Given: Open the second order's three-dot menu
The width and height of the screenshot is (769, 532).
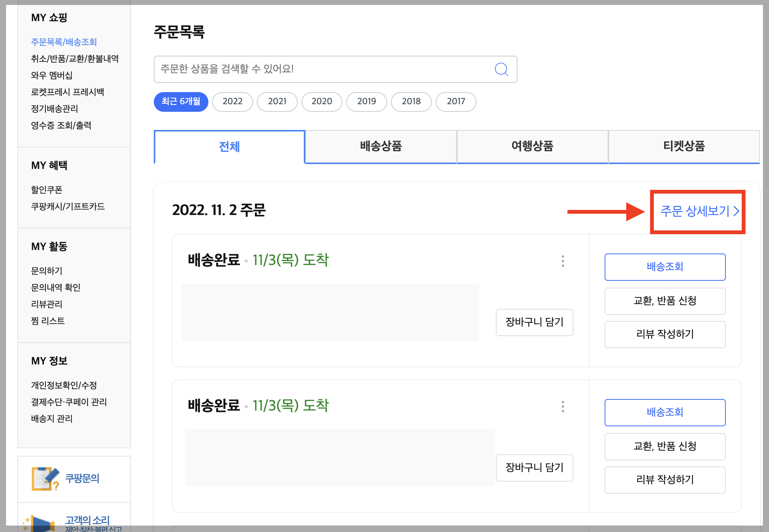Looking at the screenshot, I should 563,406.
